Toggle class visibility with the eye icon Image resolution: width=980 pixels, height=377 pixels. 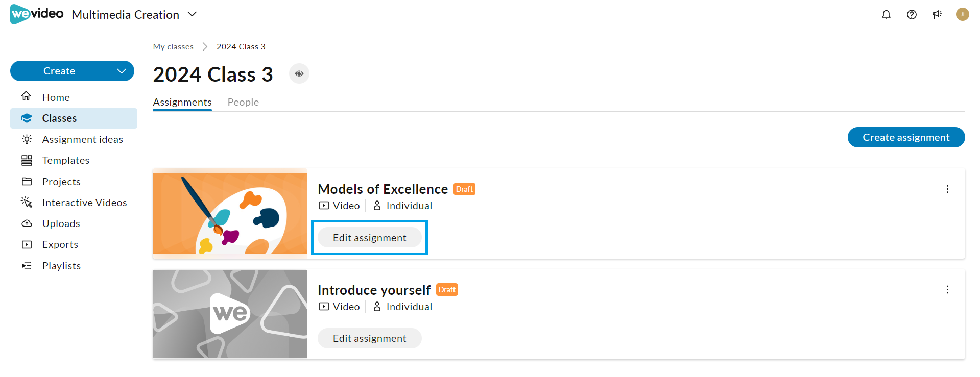point(299,73)
